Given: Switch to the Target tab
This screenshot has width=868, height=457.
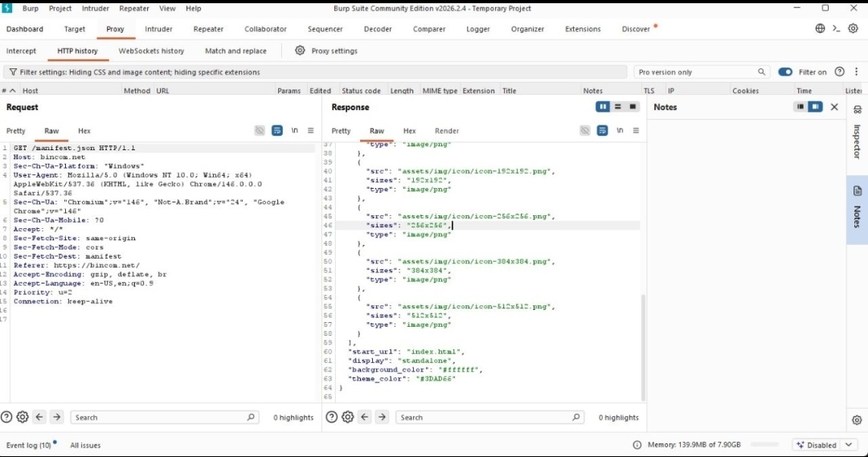Looking at the screenshot, I should [75, 29].
